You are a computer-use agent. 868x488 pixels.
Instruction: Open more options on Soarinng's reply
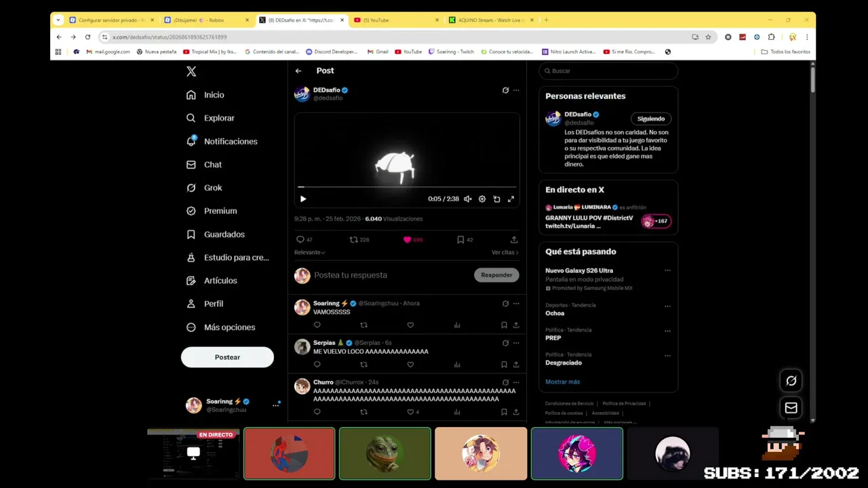pyautogui.click(x=516, y=304)
